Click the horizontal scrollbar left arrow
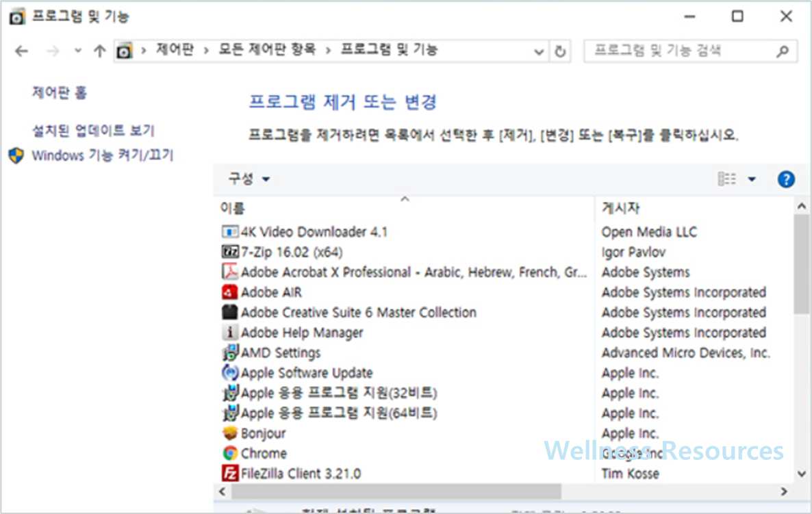The width and height of the screenshot is (812, 514). click(222, 491)
